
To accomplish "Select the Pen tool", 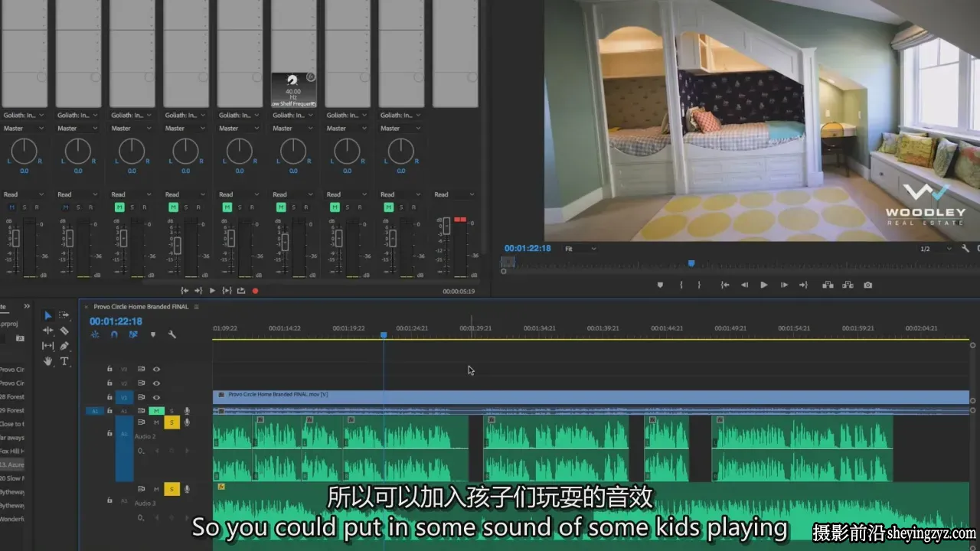I will [64, 346].
